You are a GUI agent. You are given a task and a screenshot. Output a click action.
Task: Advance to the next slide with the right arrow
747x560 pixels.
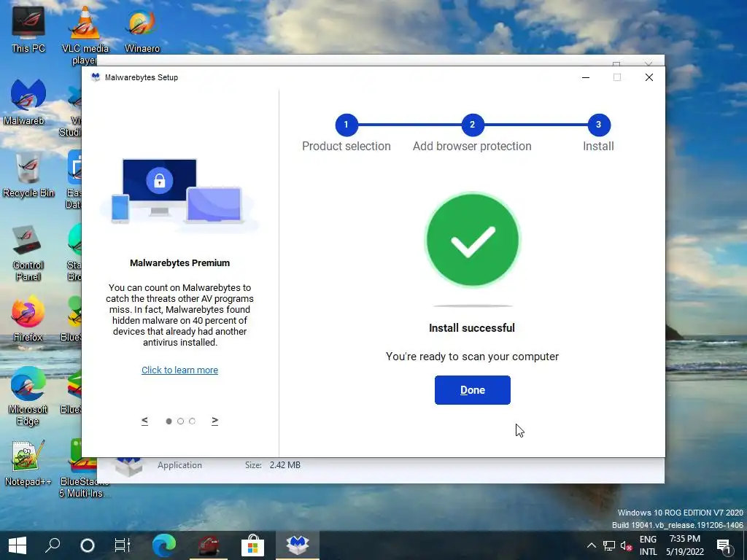(x=215, y=421)
